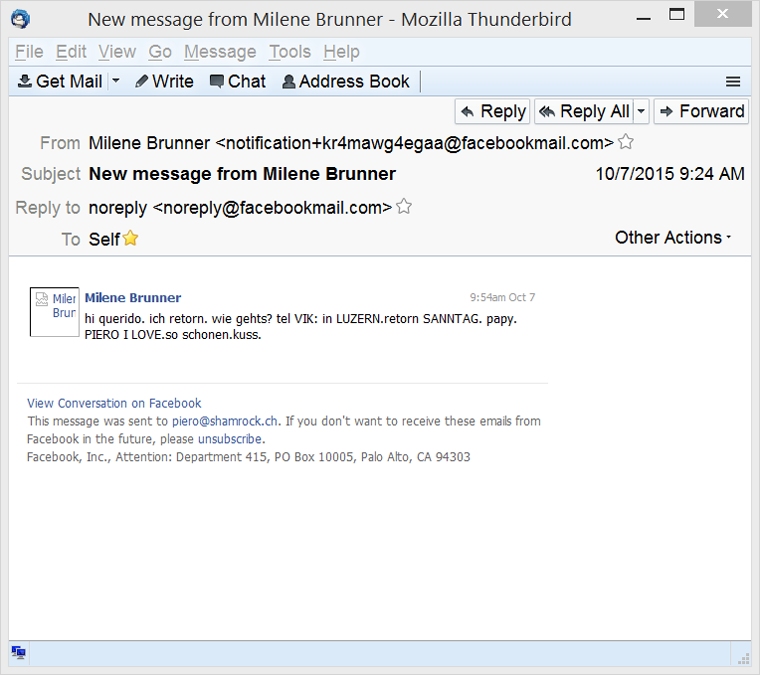Expand the Other Actions menu
Image resolution: width=760 pixels, height=675 pixels.
tap(673, 237)
